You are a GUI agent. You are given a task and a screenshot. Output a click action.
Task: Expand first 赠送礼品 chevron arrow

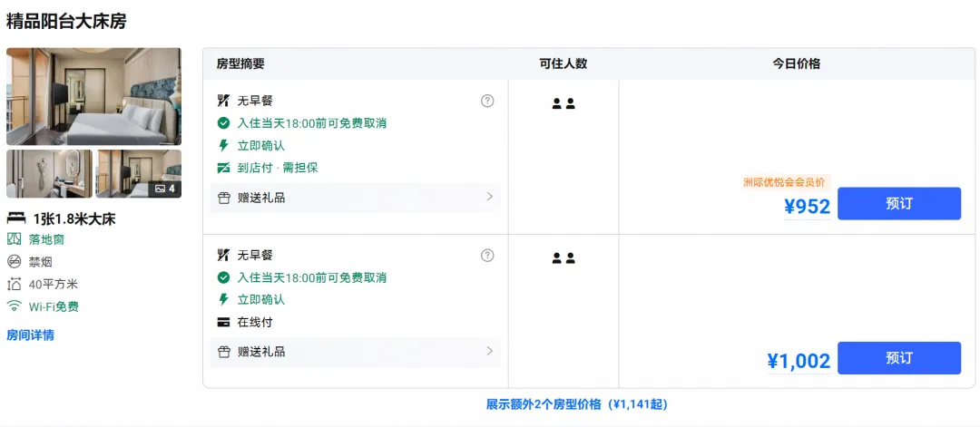click(x=489, y=197)
